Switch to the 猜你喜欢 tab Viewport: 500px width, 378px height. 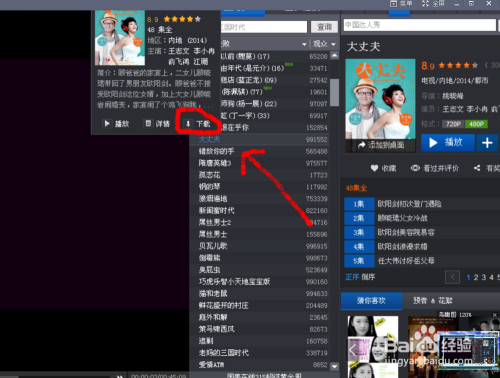[x=371, y=301]
